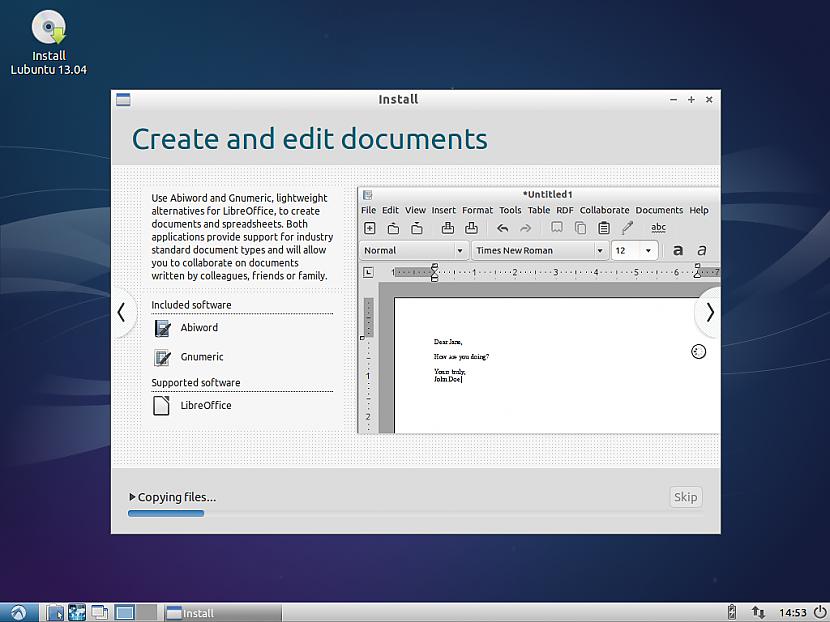Launch the file manager from the taskbar
The width and height of the screenshot is (830, 622).
(55, 612)
